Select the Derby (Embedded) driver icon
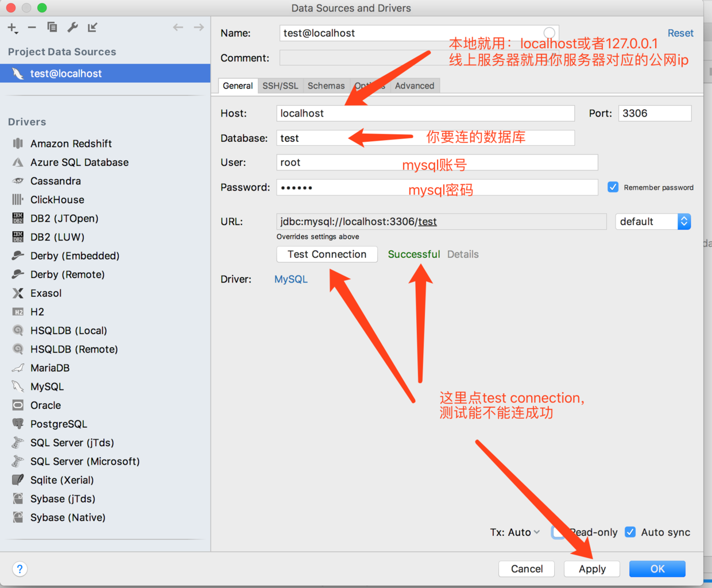The width and height of the screenshot is (712, 588). tap(18, 256)
